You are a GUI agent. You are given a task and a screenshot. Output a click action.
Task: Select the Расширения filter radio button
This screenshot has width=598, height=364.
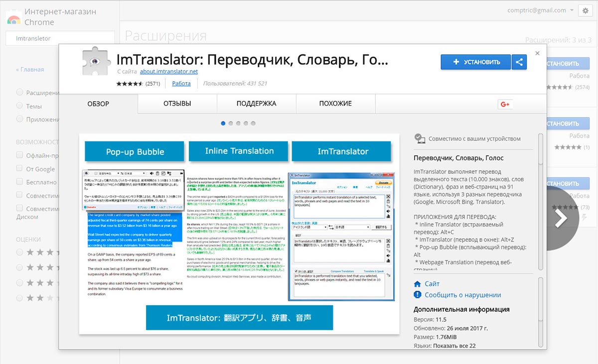[19, 93]
